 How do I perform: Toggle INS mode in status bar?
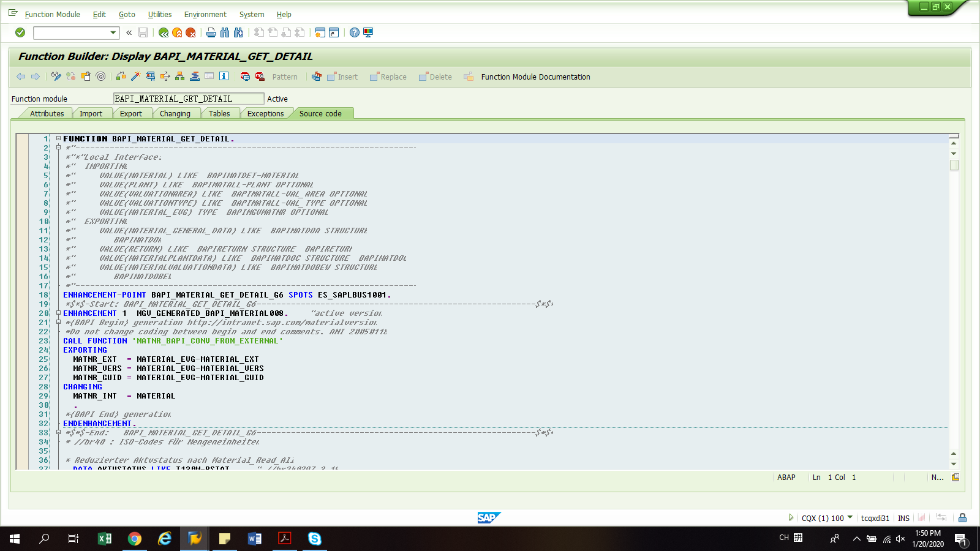[x=903, y=518]
